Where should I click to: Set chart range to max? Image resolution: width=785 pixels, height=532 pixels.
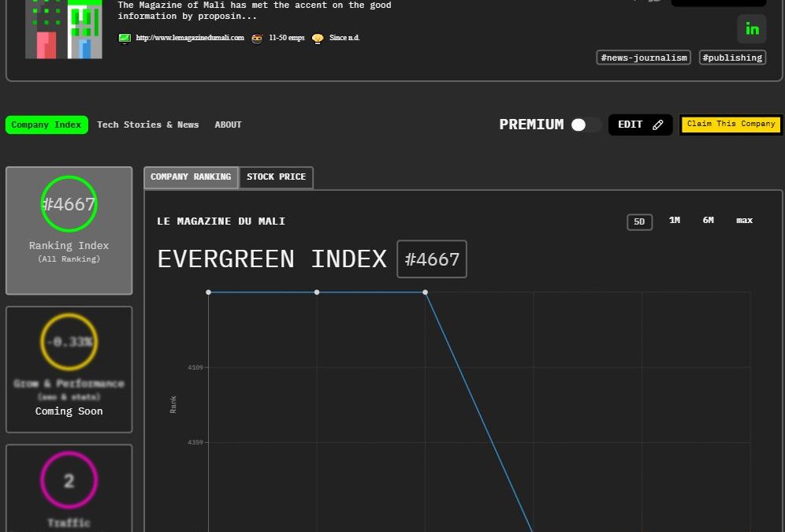744,220
